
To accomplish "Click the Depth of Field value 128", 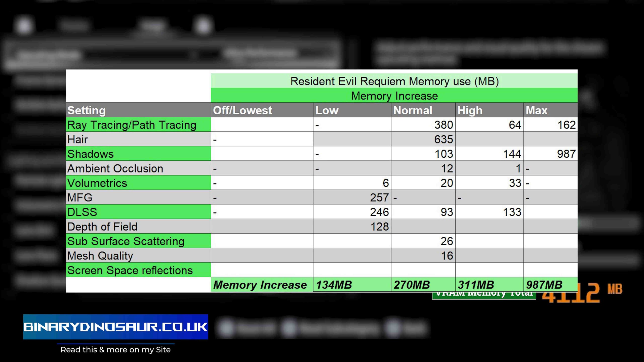I will pyautogui.click(x=379, y=227).
